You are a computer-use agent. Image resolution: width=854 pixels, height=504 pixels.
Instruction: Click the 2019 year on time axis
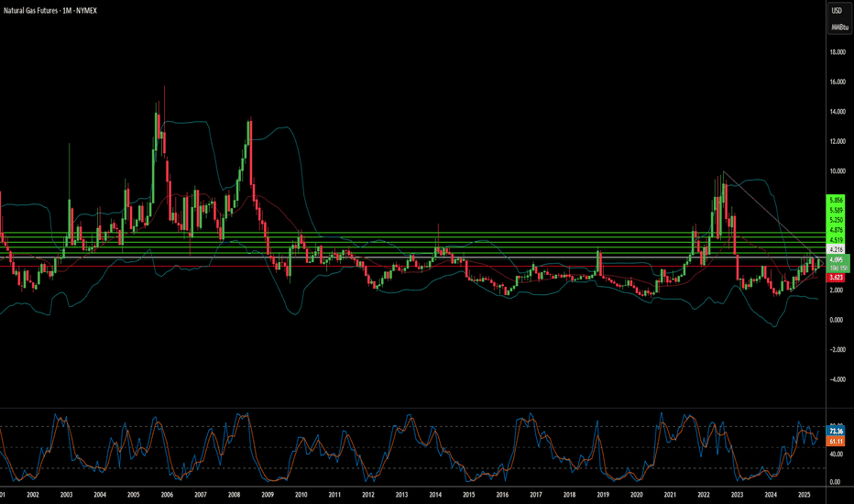coord(603,495)
